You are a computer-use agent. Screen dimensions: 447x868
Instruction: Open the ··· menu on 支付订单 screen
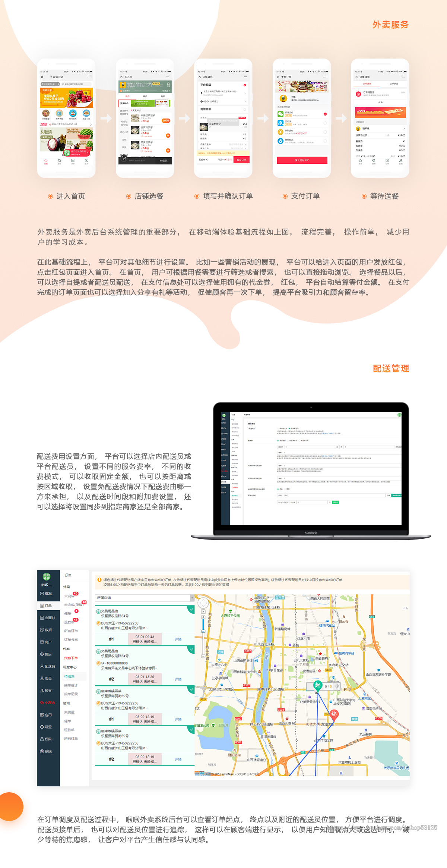tap(324, 77)
